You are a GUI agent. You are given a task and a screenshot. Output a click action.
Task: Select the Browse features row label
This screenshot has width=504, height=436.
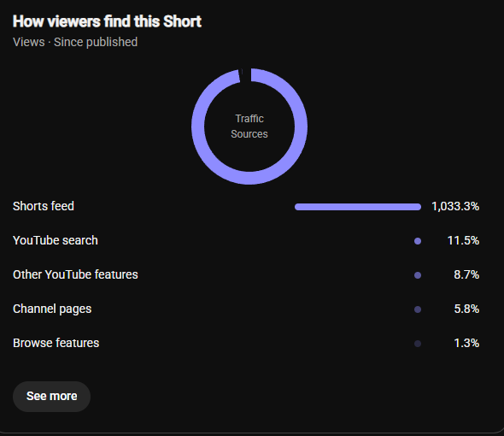click(56, 343)
